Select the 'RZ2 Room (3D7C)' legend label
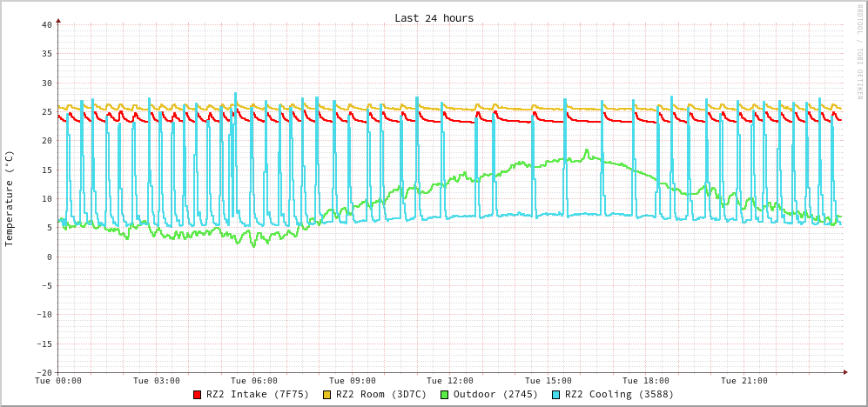868x407 pixels. pos(381,395)
